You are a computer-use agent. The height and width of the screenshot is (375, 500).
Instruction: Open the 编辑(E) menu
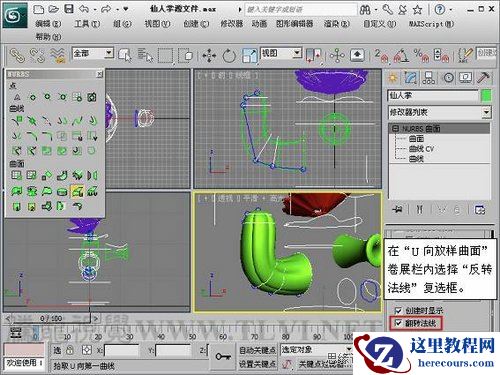[x=49, y=24]
